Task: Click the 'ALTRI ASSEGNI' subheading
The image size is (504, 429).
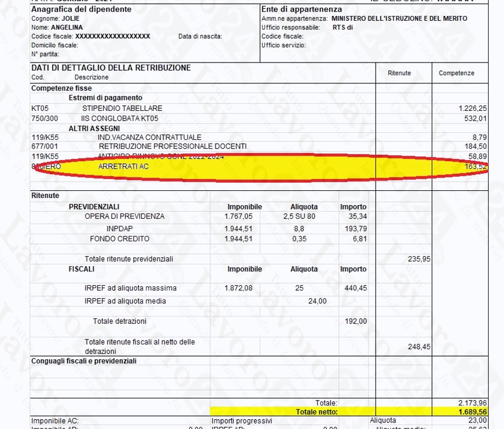Action: (94, 128)
